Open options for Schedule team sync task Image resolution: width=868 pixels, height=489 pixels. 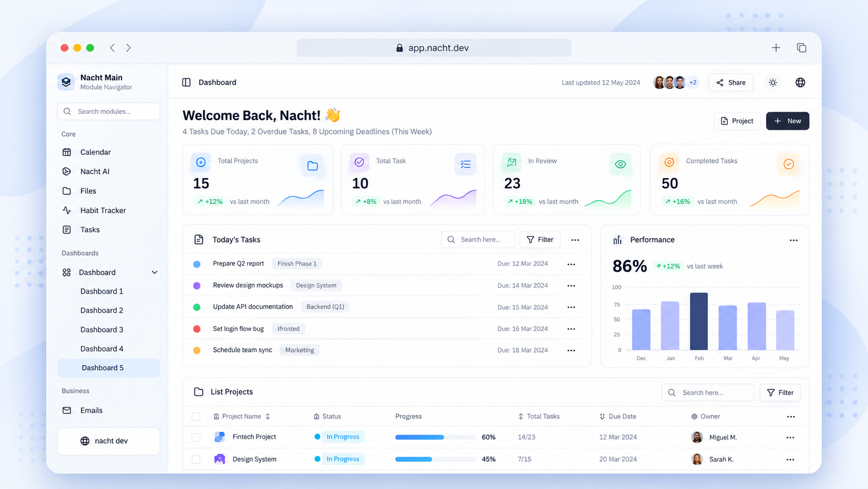click(x=571, y=350)
